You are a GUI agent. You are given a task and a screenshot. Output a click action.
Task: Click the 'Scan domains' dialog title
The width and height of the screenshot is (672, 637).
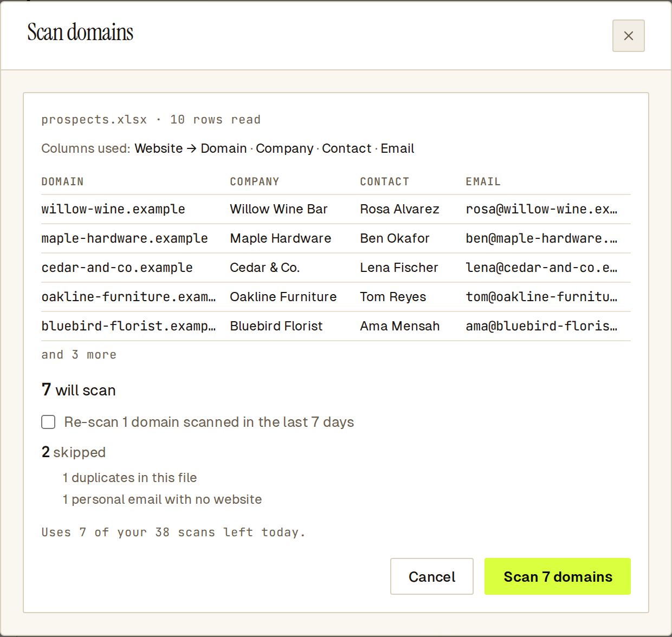click(80, 32)
